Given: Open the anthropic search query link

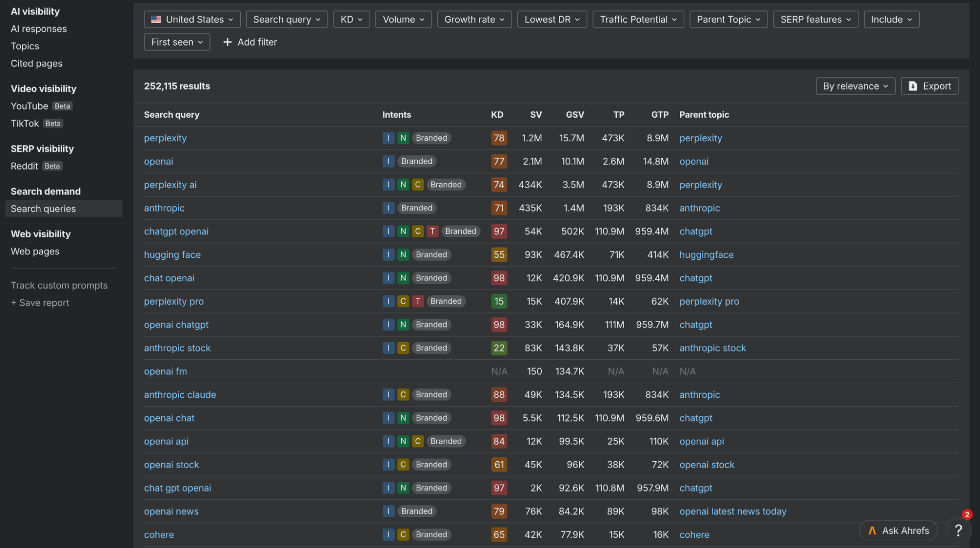Looking at the screenshot, I should [x=164, y=208].
